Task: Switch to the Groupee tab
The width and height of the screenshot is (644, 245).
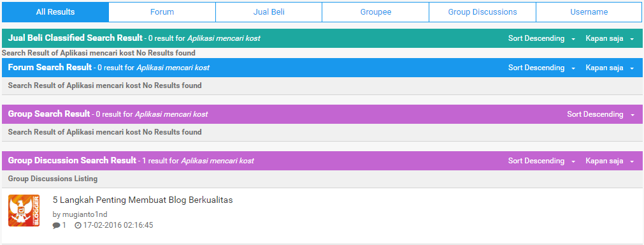Action: (375, 12)
